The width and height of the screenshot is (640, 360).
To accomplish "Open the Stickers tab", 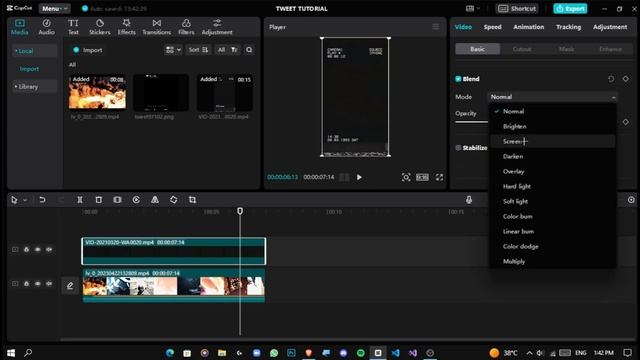I will [x=100, y=27].
